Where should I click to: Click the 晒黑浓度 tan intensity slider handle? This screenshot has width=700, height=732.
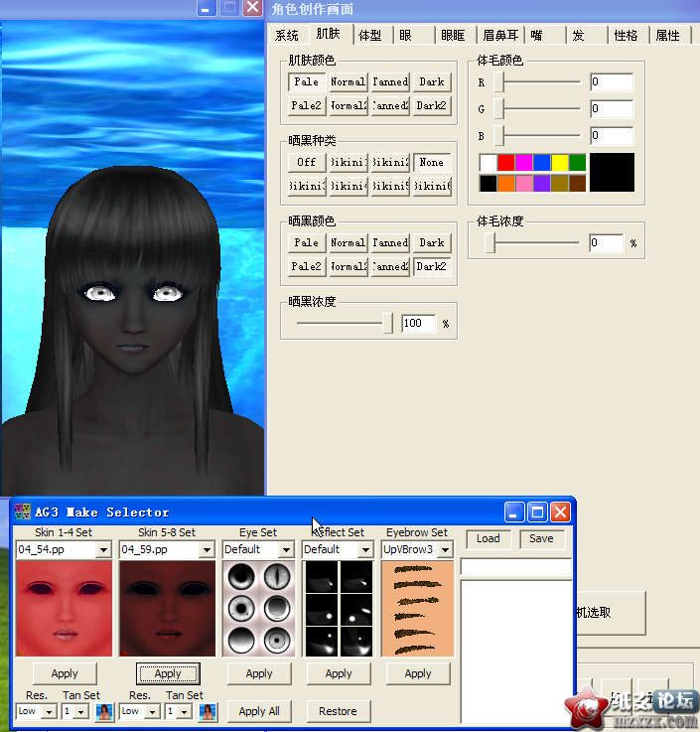(387, 323)
